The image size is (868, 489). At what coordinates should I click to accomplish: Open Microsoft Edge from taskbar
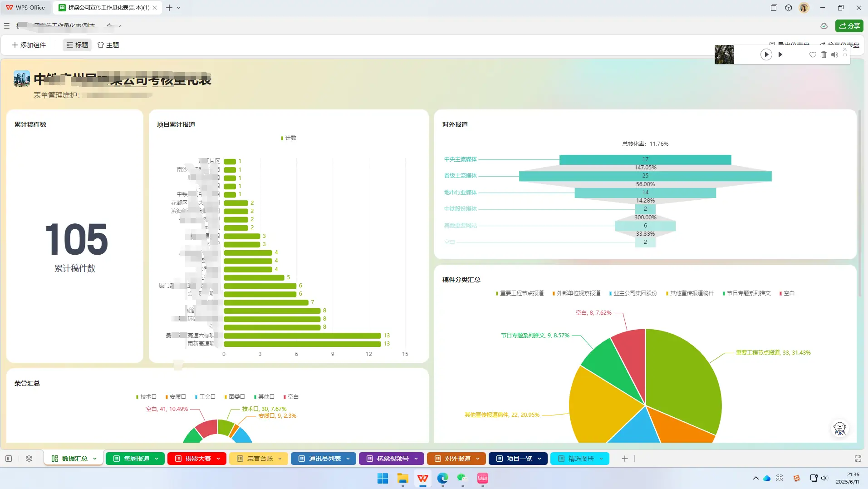click(442, 478)
